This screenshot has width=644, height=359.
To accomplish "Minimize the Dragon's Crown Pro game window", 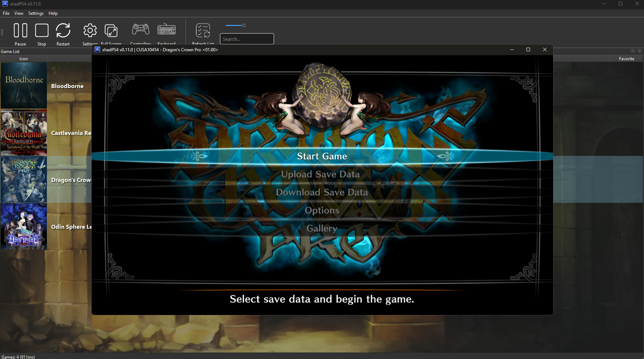I will pos(512,49).
